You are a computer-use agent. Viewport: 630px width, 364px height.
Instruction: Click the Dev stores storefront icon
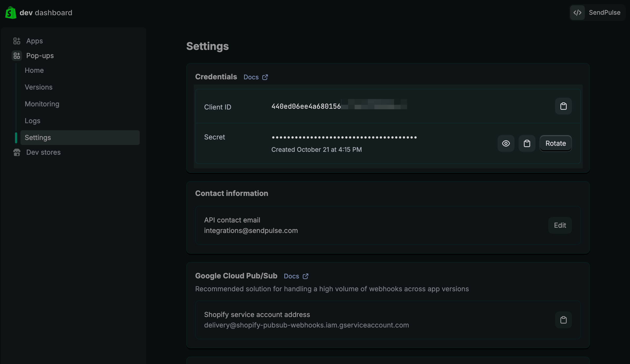[17, 152]
